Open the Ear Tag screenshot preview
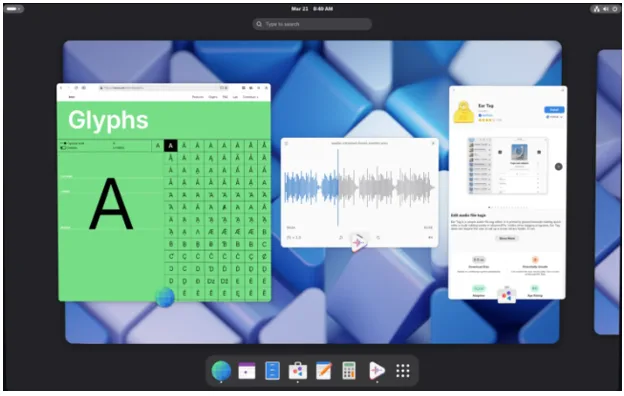This screenshot has width=624, height=396. [507, 166]
